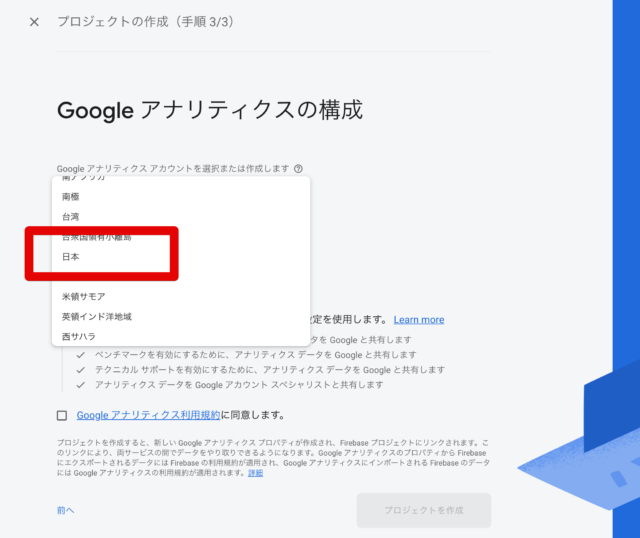Choose 日本 in the country dropdown

click(x=181, y=257)
